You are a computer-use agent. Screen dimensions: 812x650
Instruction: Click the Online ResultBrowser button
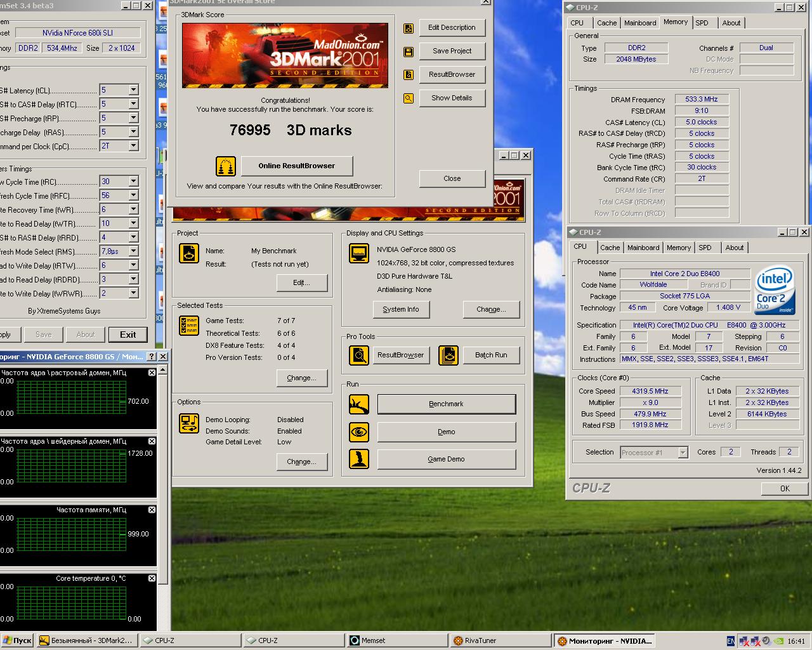point(296,166)
